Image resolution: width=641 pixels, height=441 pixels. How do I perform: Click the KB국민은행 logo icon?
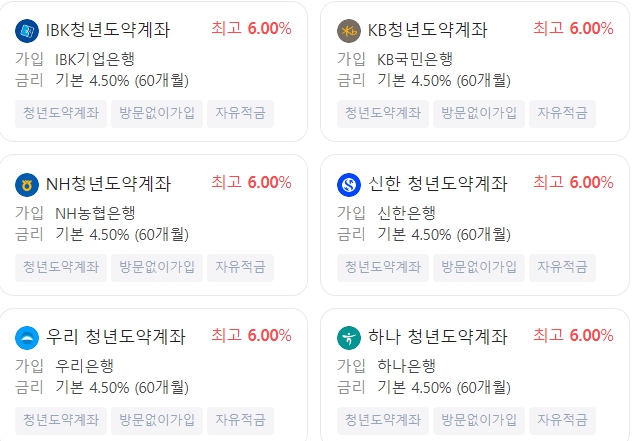click(349, 31)
